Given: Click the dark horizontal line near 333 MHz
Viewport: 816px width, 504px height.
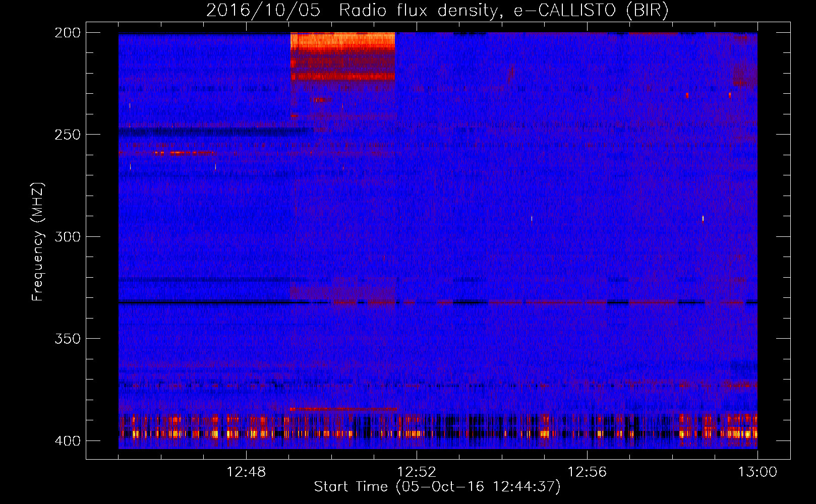Looking at the screenshot, I should point(438,302).
